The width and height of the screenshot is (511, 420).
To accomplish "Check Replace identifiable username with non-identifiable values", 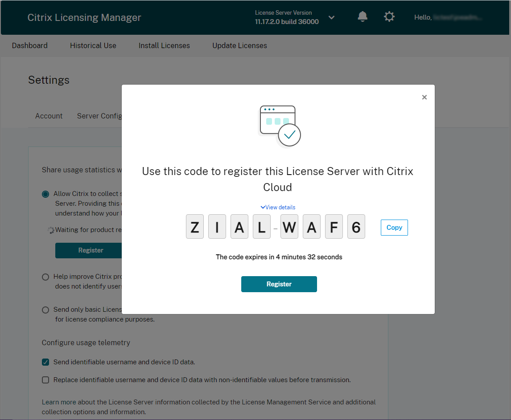I will tap(45, 380).
